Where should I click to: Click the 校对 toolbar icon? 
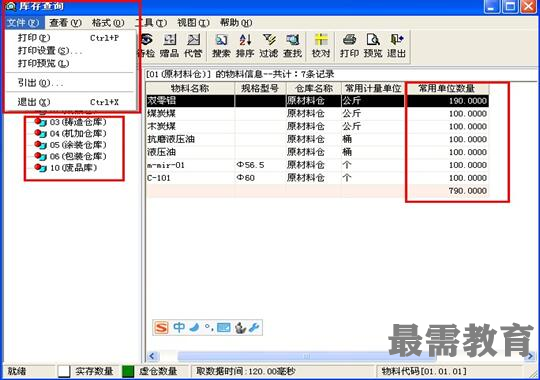pos(321,46)
